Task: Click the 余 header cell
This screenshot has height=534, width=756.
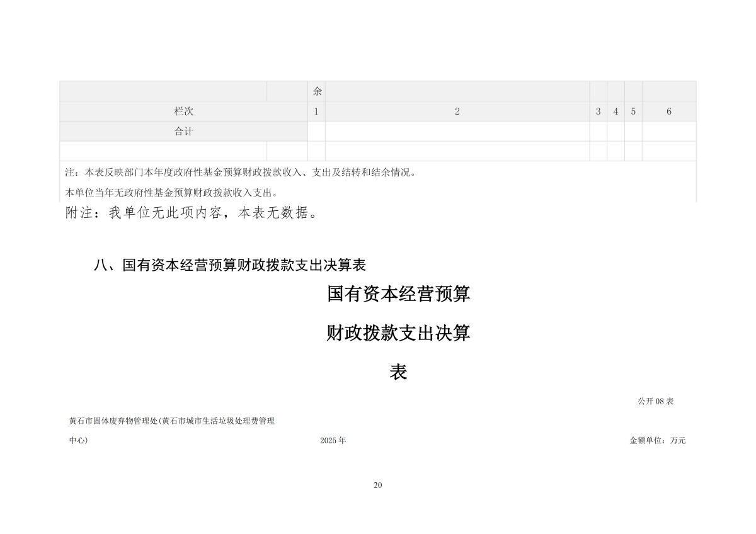Action: [x=316, y=91]
